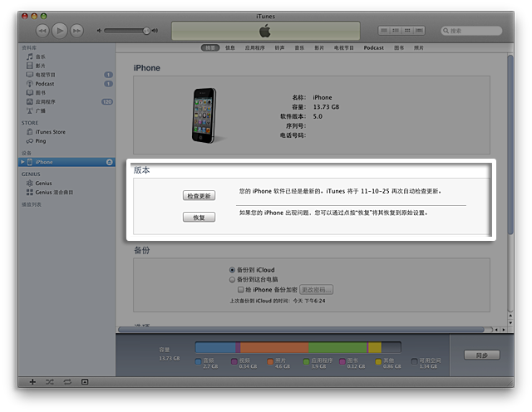Image resolution: width=532 pixels, height=412 pixels.
Task: Click the rewind (previous track) button
Action: (x=39, y=31)
